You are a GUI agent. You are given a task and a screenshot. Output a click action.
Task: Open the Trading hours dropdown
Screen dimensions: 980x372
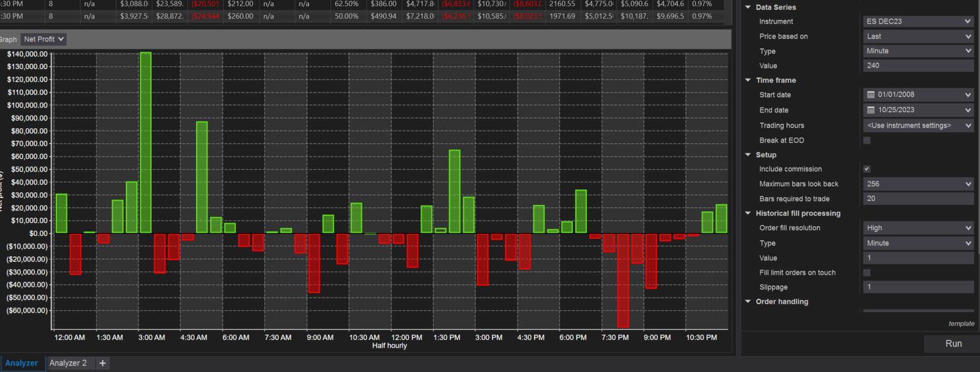point(918,125)
